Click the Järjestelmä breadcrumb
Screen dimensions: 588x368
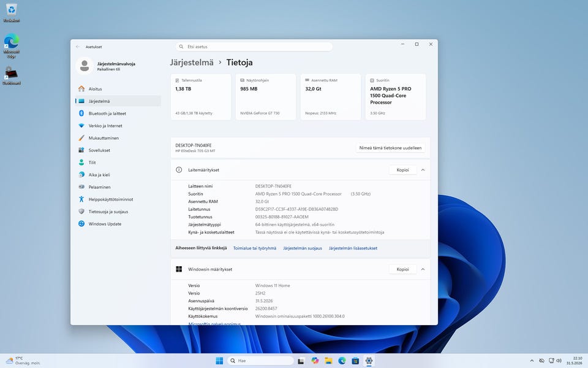[x=192, y=63]
